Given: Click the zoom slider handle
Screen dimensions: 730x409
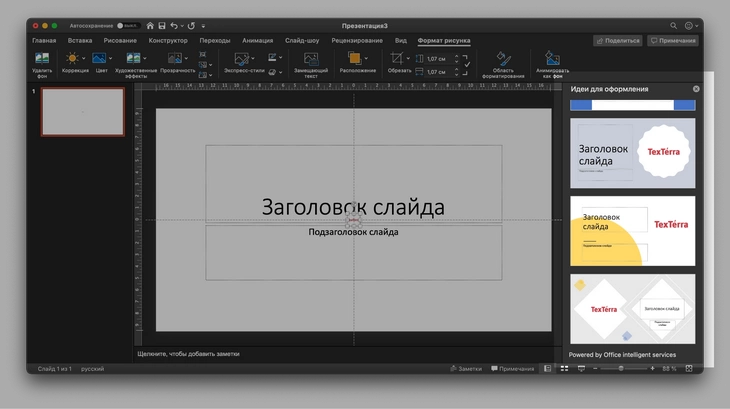Looking at the screenshot, I should tap(621, 369).
